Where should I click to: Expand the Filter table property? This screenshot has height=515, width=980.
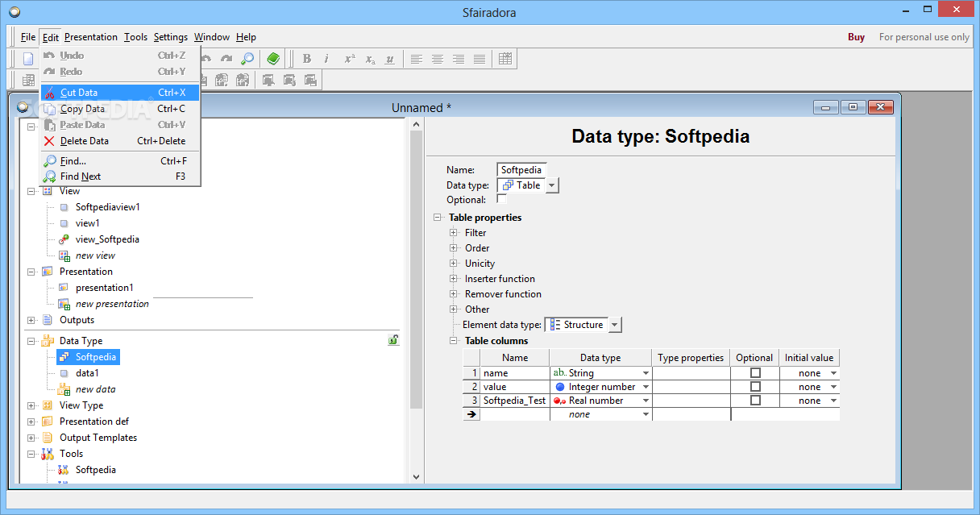pyautogui.click(x=454, y=233)
